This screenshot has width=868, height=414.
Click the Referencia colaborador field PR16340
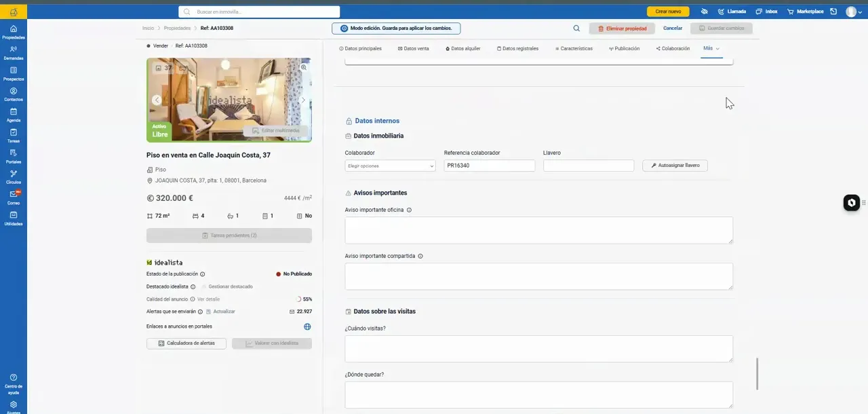tap(490, 166)
